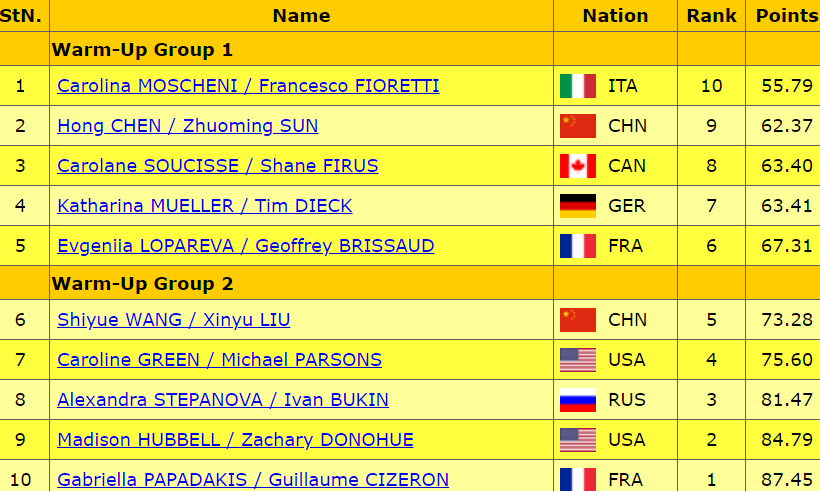This screenshot has width=820, height=491.
Task: Click the 87.45 points cell
Action: (786, 480)
